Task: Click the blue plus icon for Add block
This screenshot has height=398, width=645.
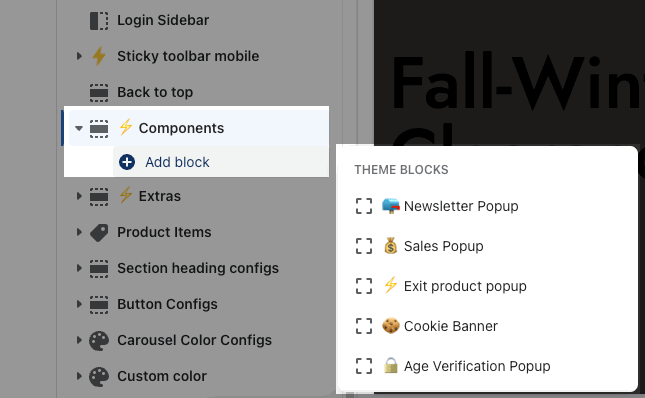Action: pos(127,162)
